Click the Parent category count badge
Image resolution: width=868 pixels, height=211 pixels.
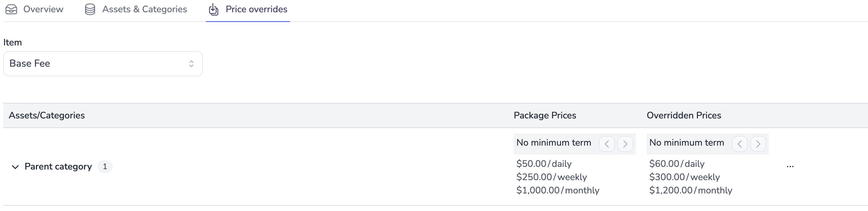click(x=105, y=167)
